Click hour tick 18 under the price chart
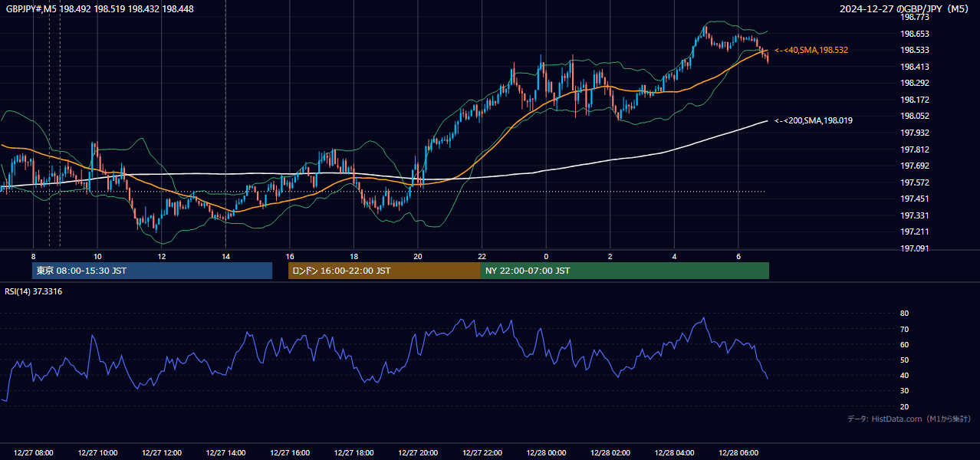Image resolution: width=980 pixels, height=460 pixels. (354, 256)
